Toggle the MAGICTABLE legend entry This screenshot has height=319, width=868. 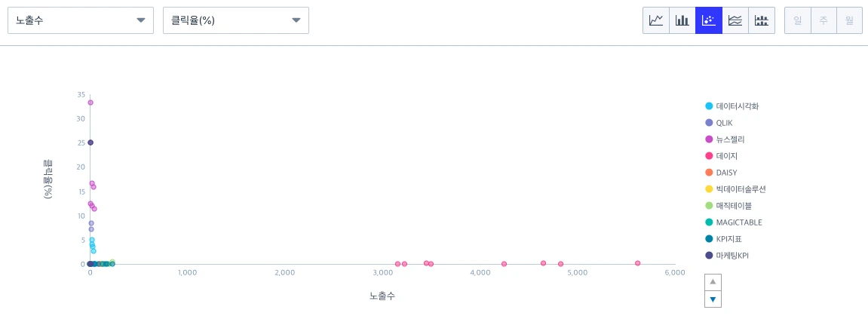coord(734,222)
